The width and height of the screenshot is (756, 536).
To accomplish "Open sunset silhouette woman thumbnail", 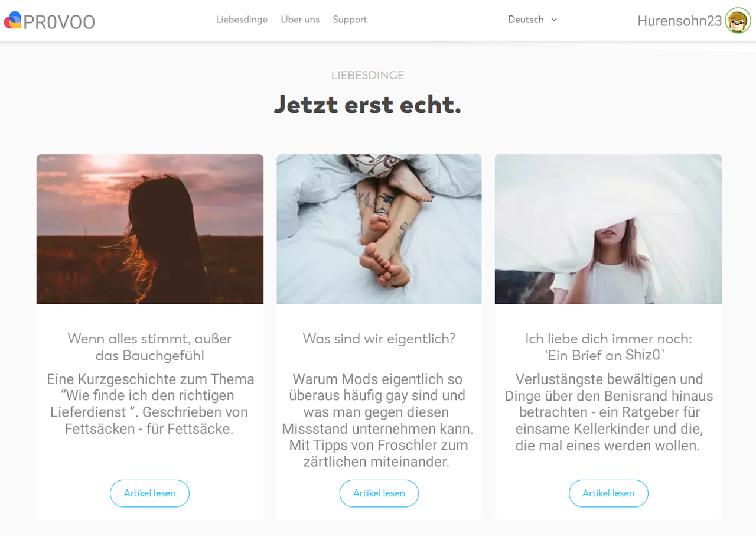I will pyautogui.click(x=150, y=229).
